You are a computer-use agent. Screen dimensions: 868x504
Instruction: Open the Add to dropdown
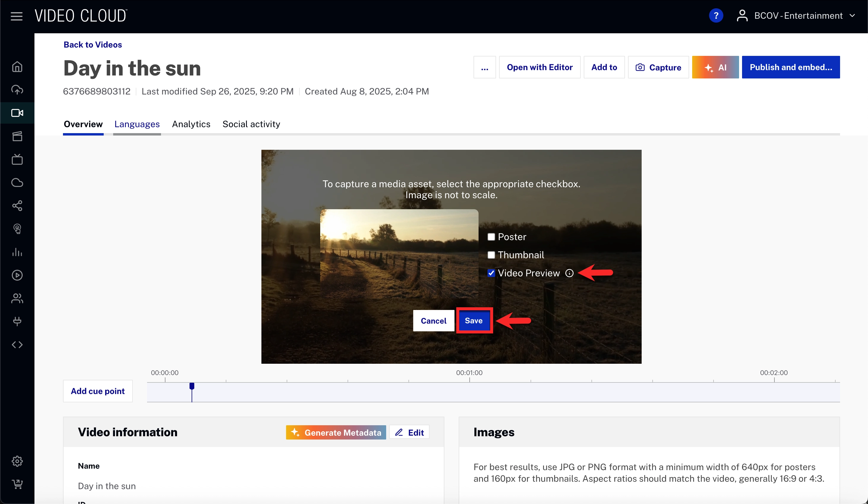604,67
